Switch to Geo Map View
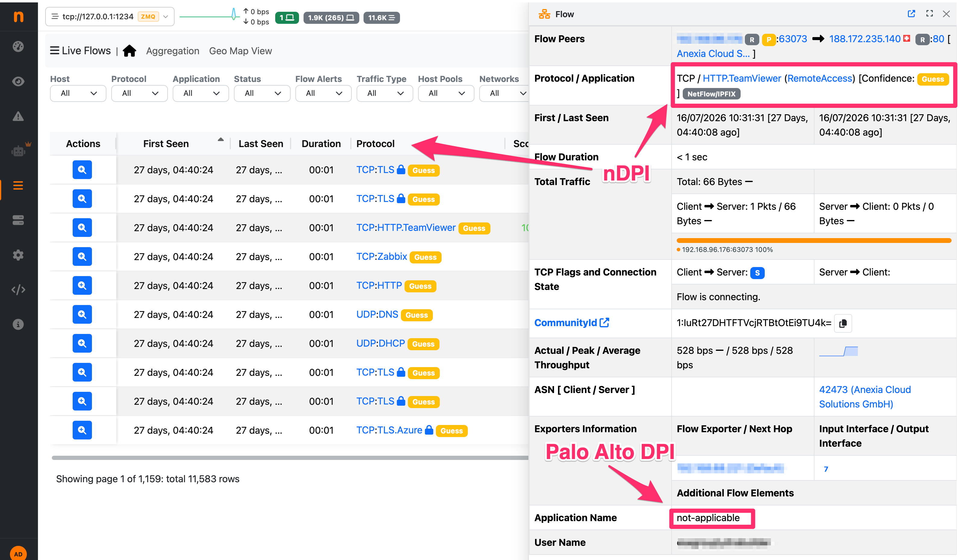970x560 pixels. tap(240, 51)
